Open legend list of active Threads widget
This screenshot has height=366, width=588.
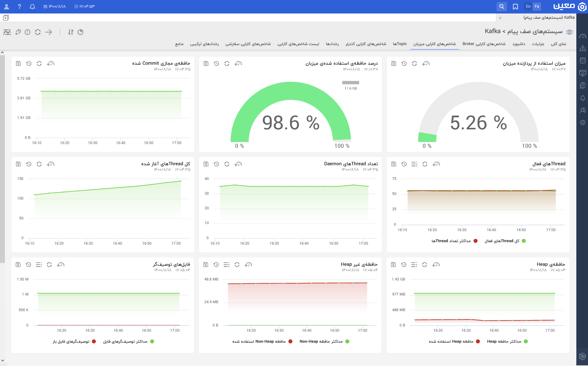414,164
